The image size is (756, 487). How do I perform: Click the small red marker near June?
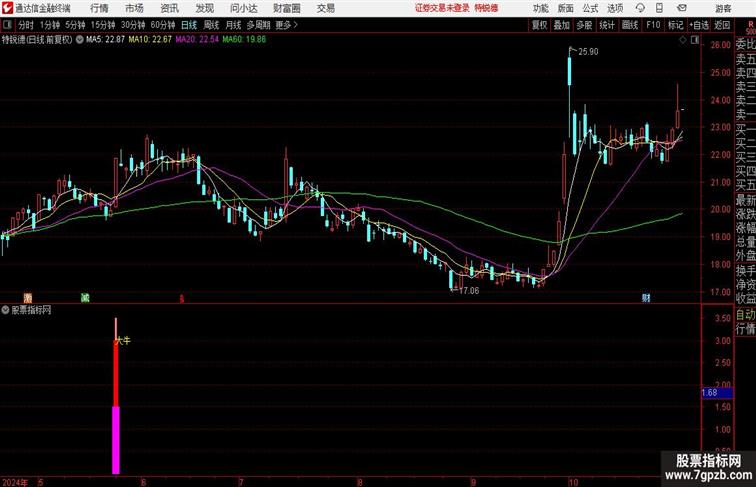(x=182, y=299)
